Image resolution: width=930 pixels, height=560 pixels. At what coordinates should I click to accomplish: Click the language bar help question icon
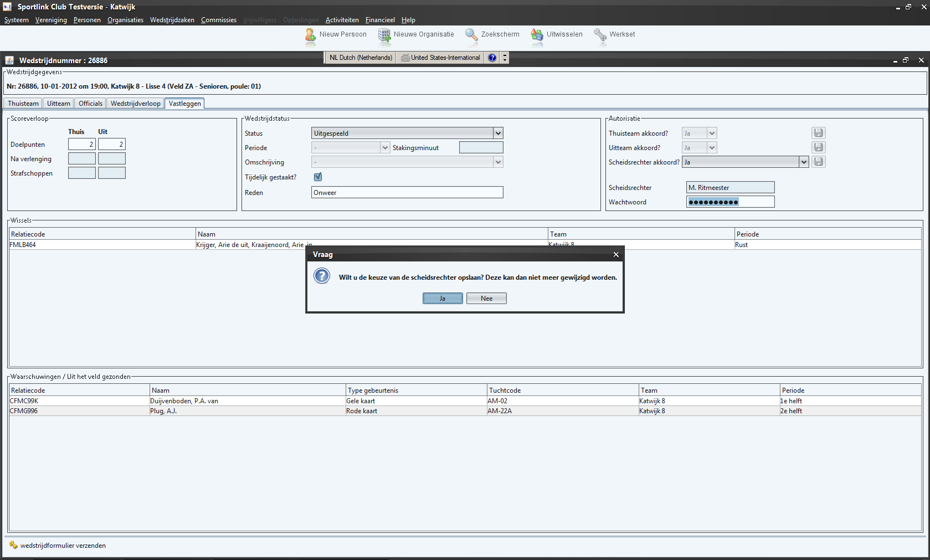[x=492, y=58]
